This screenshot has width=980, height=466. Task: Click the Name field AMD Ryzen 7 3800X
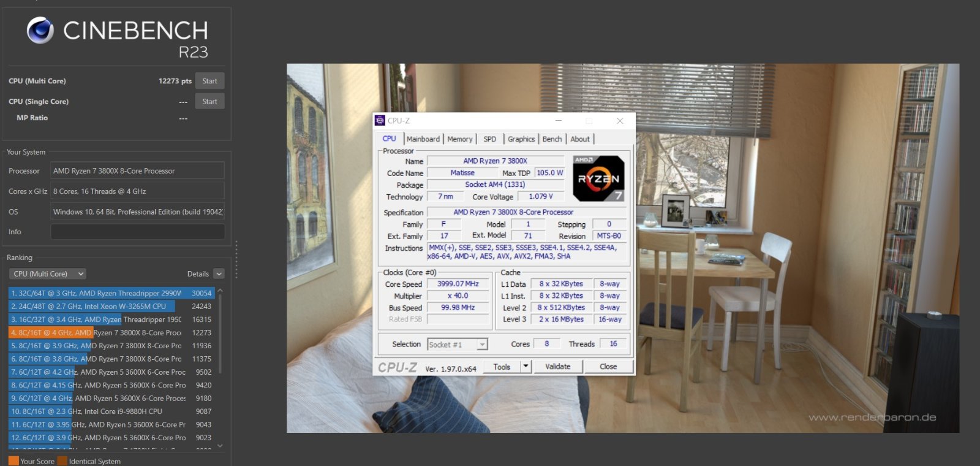[x=495, y=161]
